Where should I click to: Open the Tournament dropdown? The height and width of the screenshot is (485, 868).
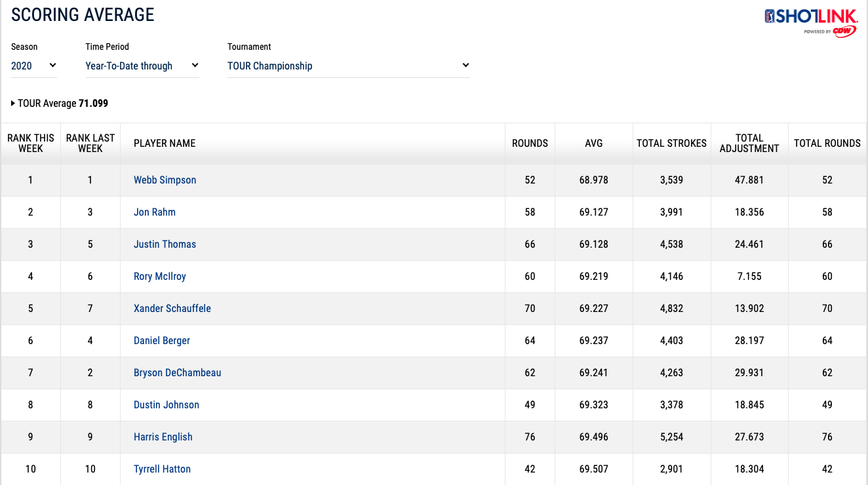click(348, 66)
